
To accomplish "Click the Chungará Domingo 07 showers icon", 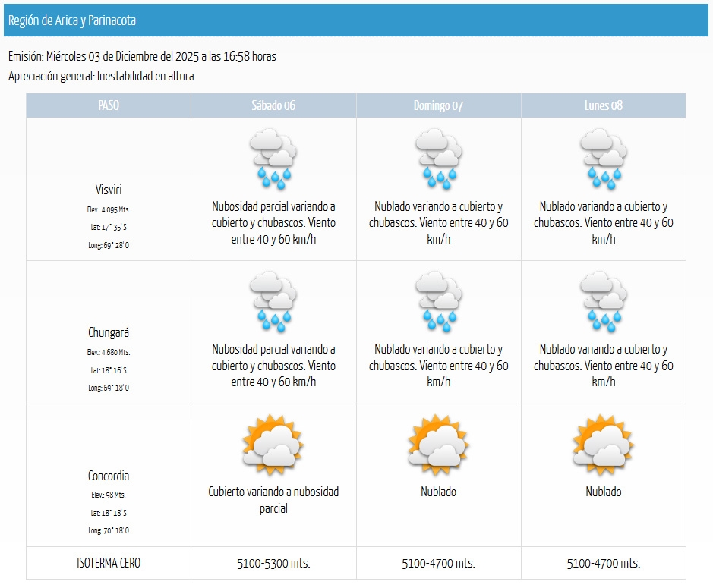I will [438, 302].
